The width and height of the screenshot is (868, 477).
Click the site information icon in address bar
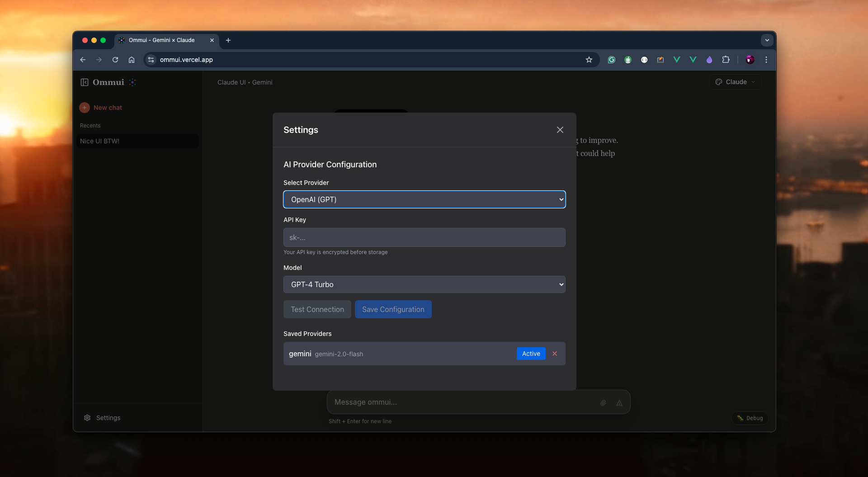point(151,60)
